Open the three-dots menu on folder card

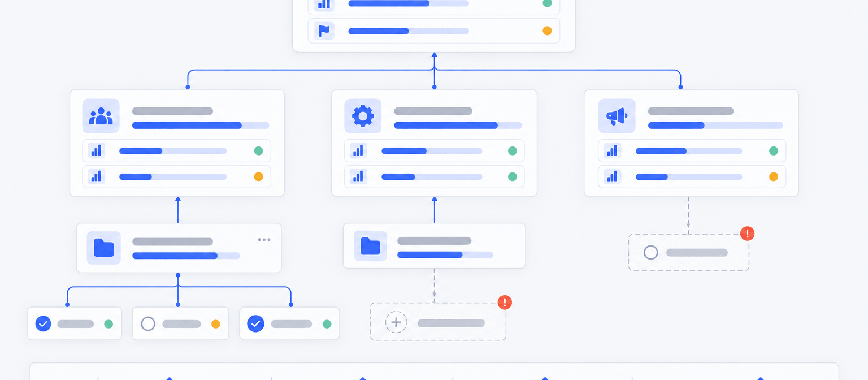[264, 240]
